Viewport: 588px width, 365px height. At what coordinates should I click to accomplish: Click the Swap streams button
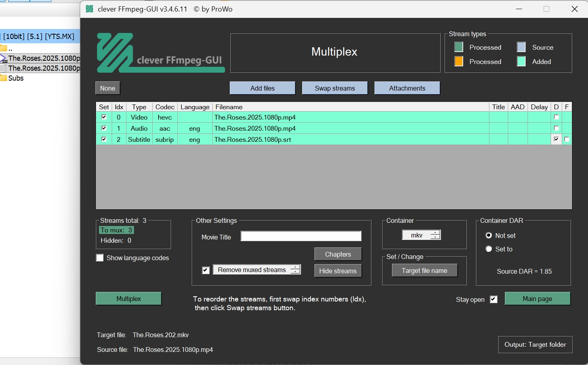click(335, 88)
